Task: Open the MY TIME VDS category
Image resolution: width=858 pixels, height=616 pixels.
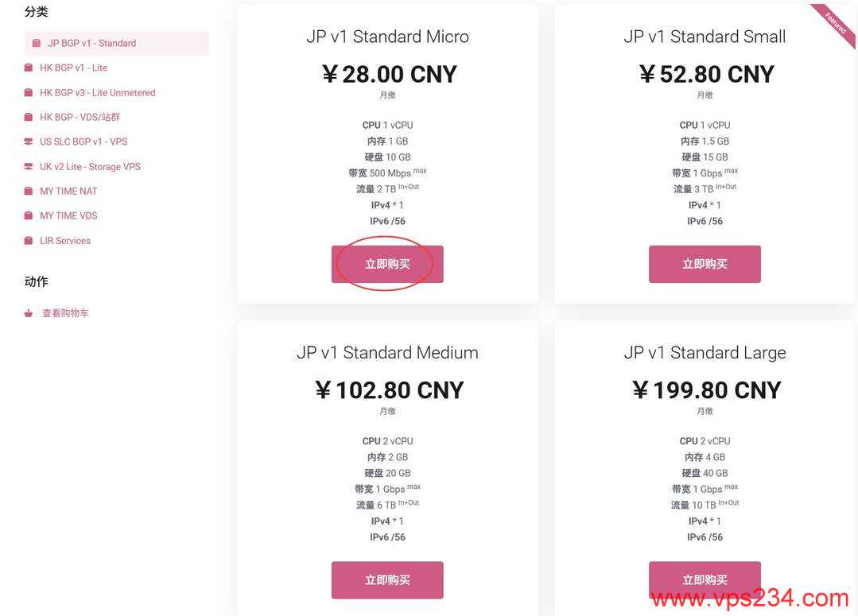Action: pos(68,215)
